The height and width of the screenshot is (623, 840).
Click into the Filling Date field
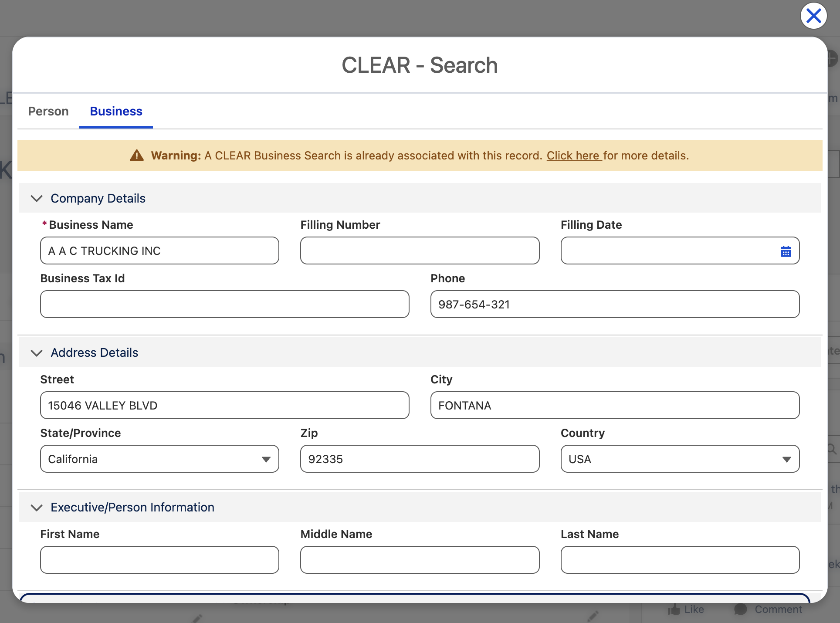pos(680,251)
